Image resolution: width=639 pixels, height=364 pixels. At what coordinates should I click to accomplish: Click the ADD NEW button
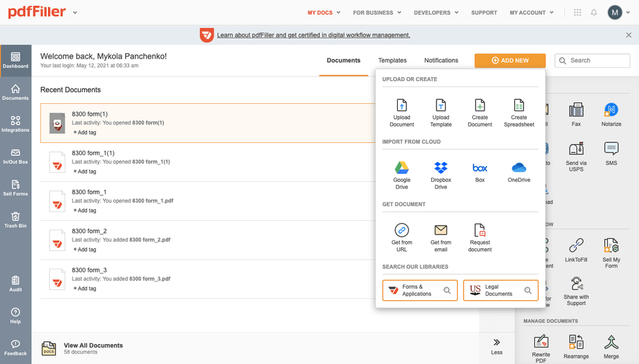[x=510, y=61]
